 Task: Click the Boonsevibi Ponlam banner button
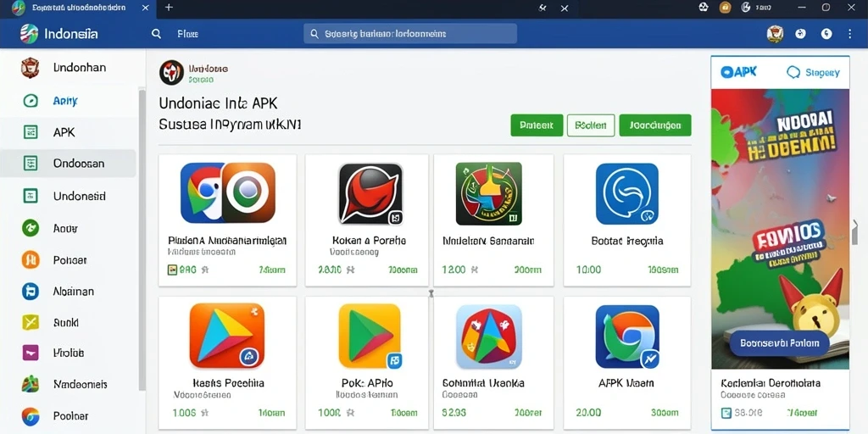(779, 343)
